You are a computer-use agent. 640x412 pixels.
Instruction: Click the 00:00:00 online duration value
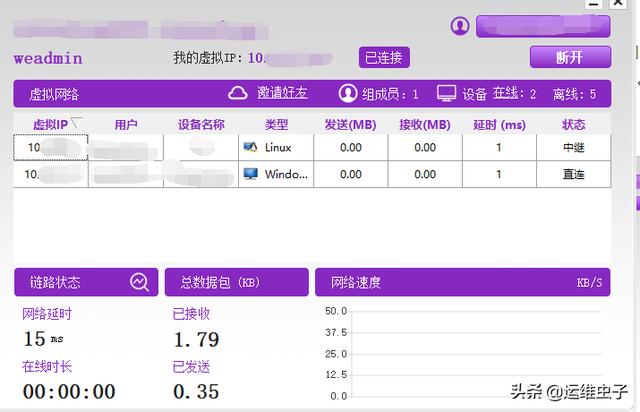[x=69, y=392]
